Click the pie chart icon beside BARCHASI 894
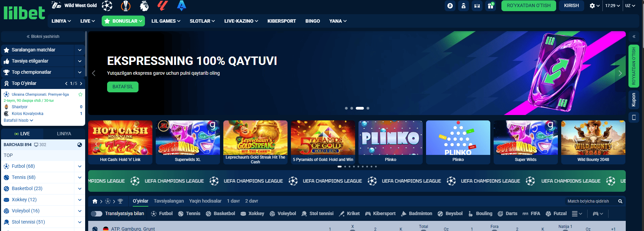Viewport: 644px width, 231px height. (80, 145)
